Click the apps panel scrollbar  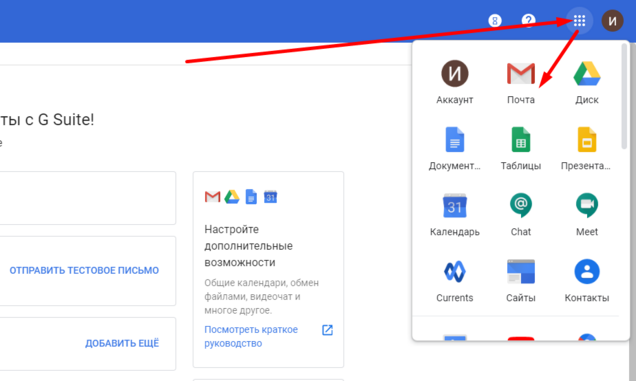tap(624, 96)
